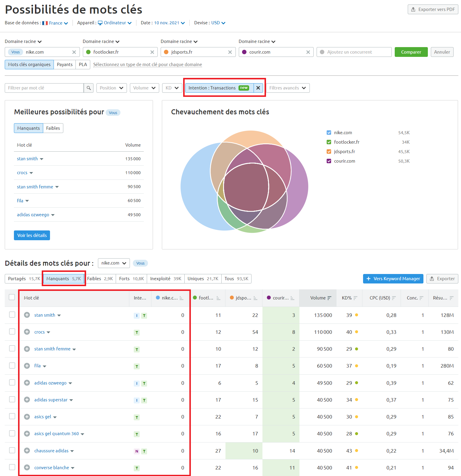Screen dimensions: 461x476
Task: Sort table by KD% column
Action: pyautogui.click(x=350, y=298)
